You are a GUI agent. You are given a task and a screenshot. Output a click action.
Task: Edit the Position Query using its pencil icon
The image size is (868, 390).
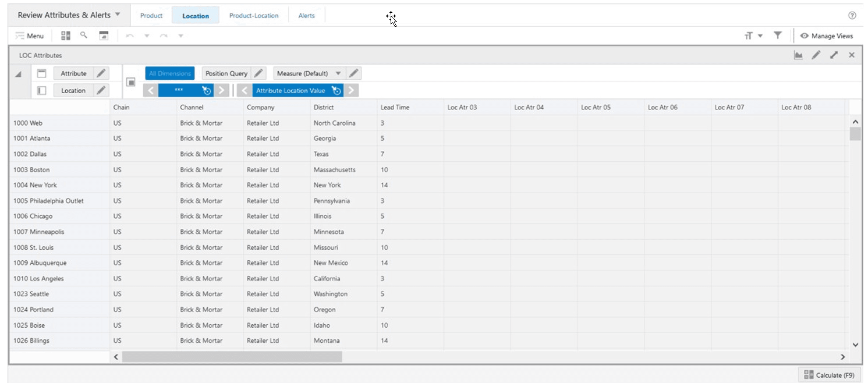pos(258,73)
